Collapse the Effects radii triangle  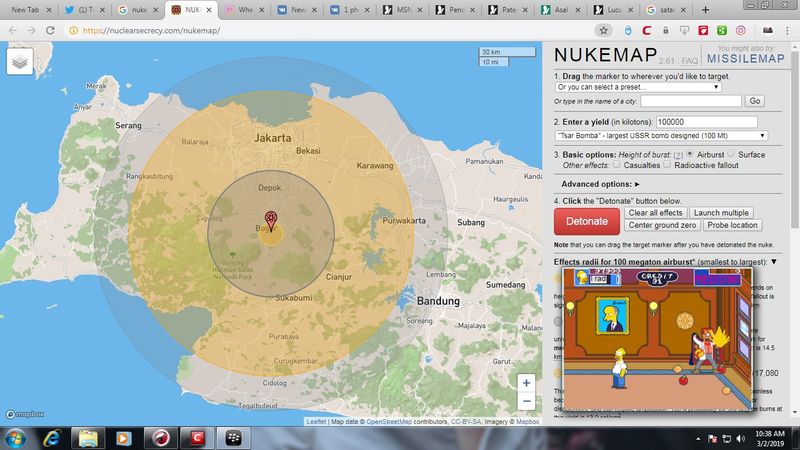[x=774, y=262]
